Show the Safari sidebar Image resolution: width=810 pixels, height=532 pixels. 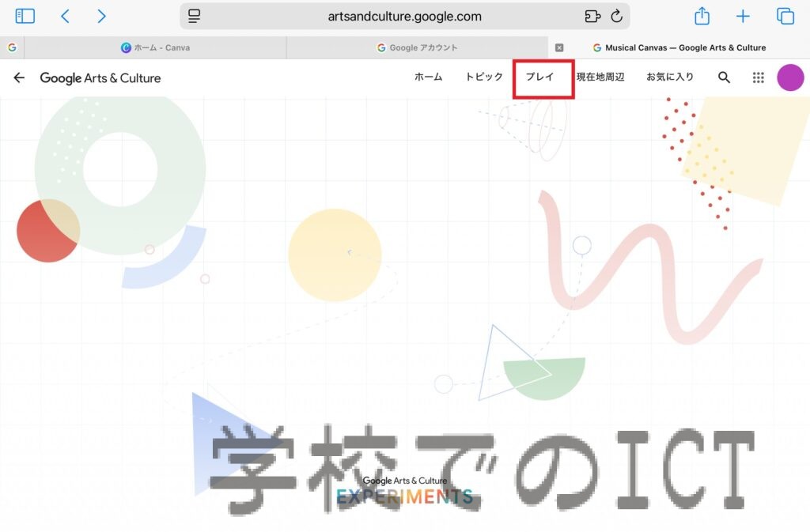tap(25, 16)
